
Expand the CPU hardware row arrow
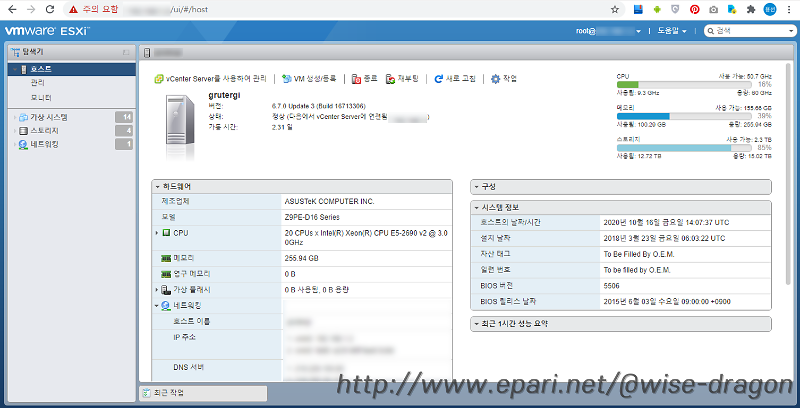[157, 233]
